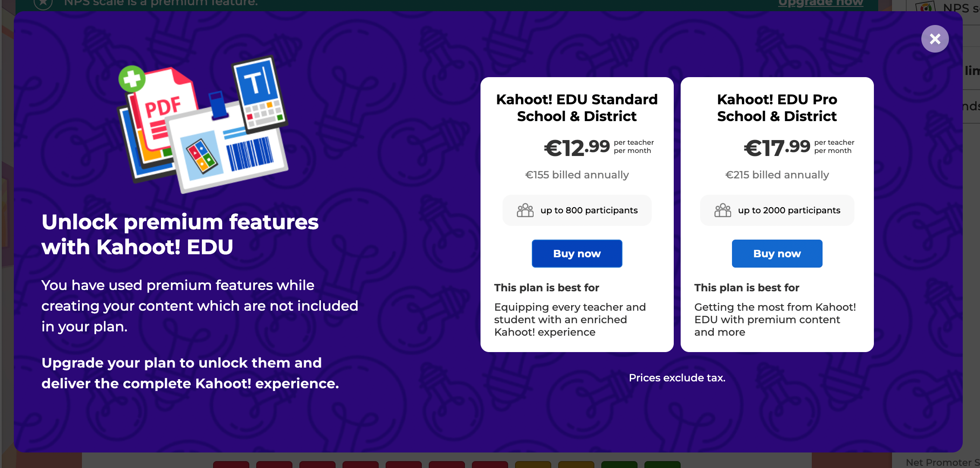Select the 'up to 800 participants' pill

coord(577,210)
